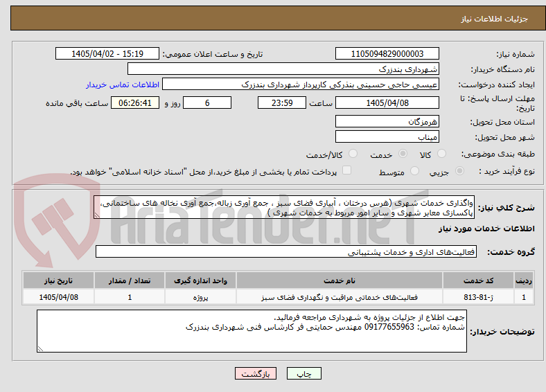Click resize handle of the شرح کلی نیاز textarea
This screenshot has height=392, width=546.
pos(97,215)
